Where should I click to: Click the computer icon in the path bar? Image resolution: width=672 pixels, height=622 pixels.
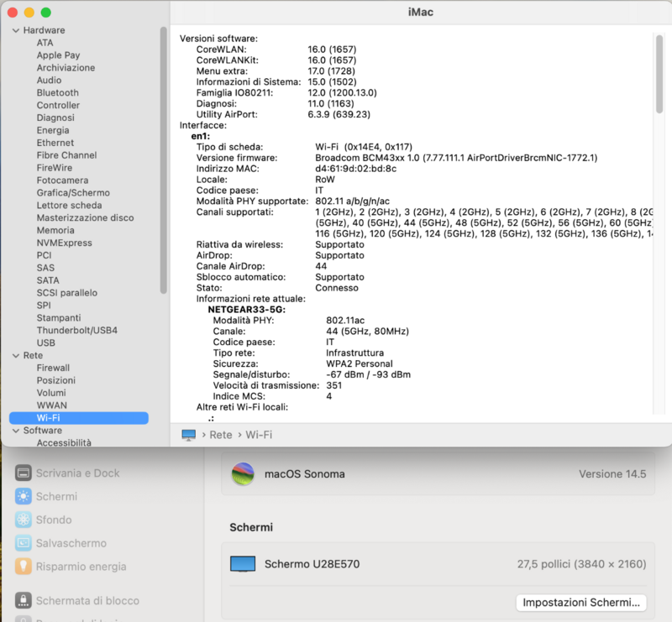point(188,435)
